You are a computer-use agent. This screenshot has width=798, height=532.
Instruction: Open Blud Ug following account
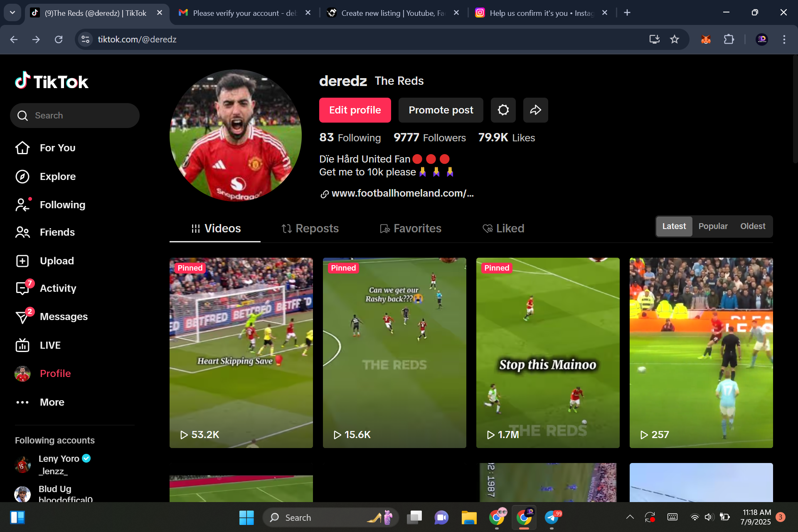click(54, 494)
